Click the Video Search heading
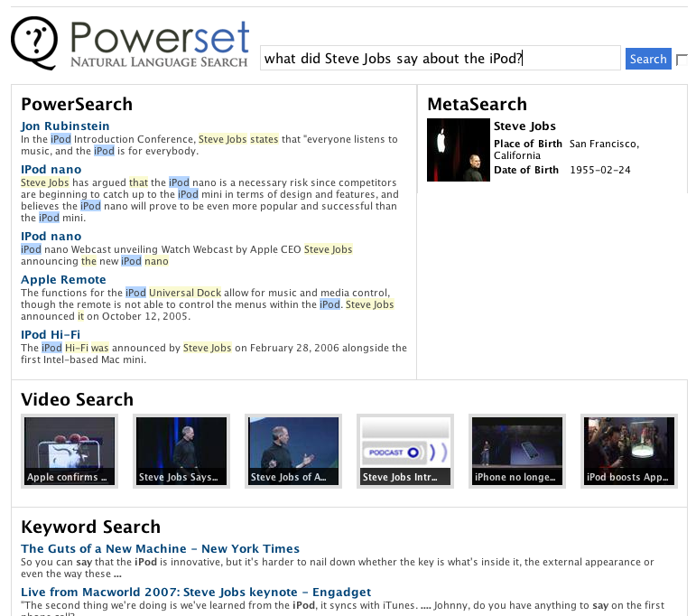Image resolution: width=696 pixels, height=616 pixels. pos(77,399)
